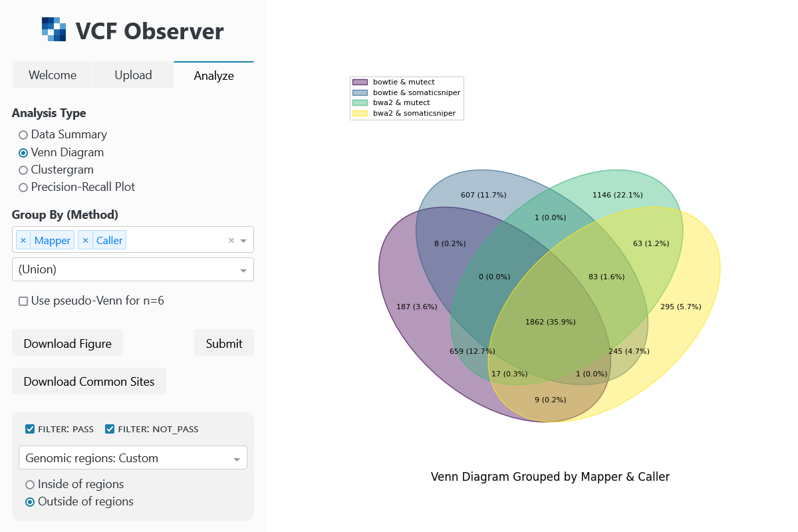Image resolution: width=798 pixels, height=532 pixels.
Task: Click the 245 (4.7%) region label
Action: (x=629, y=351)
